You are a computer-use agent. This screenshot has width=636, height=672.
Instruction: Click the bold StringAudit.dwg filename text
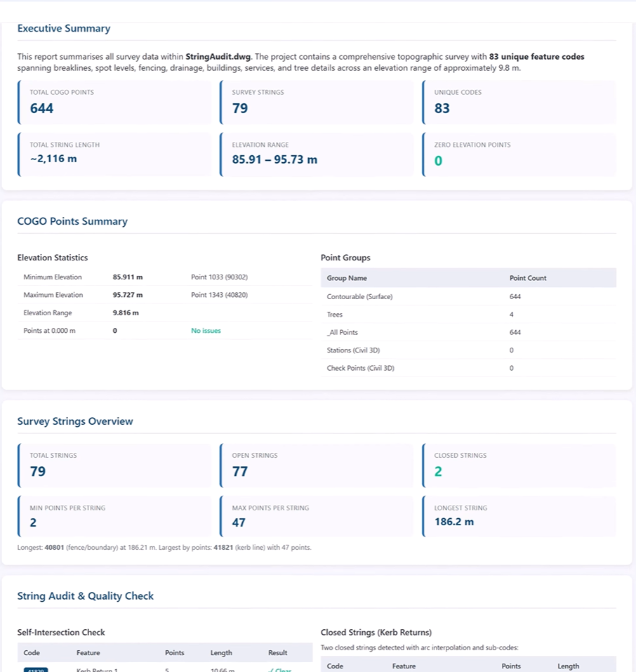tap(218, 57)
